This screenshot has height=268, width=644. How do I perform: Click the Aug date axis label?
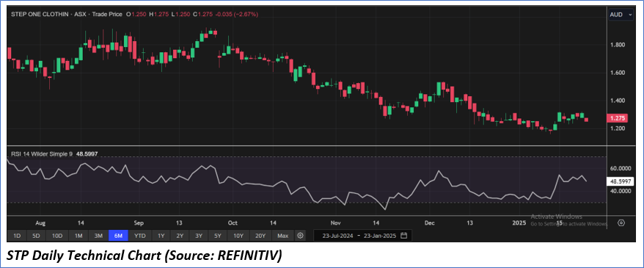40,223
